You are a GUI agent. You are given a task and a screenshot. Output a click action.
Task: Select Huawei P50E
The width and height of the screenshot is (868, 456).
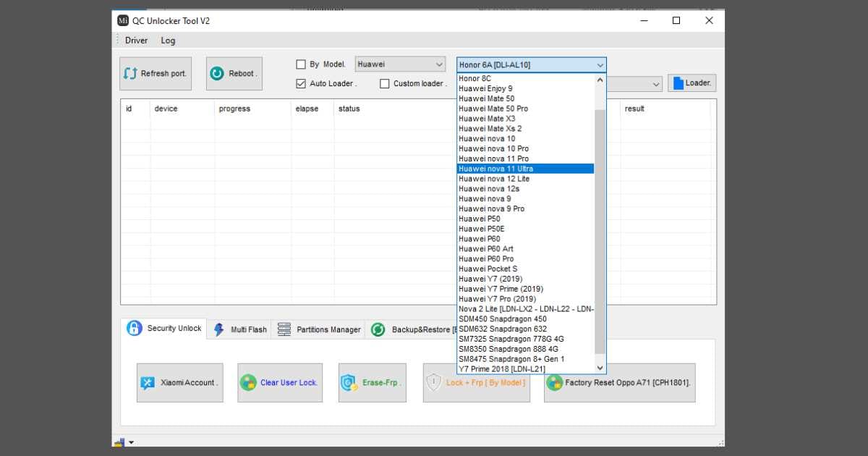click(x=525, y=229)
